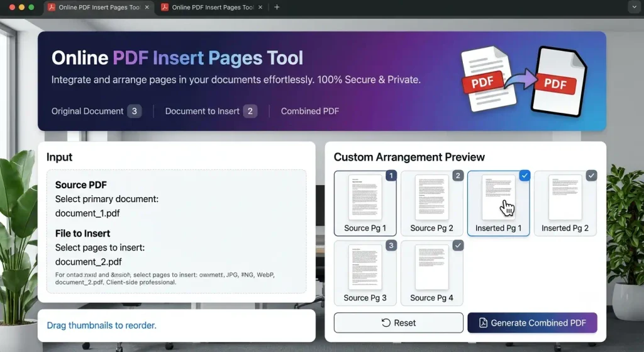
Task: Click 'Select primary document:' label
Action: pos(107,199)
